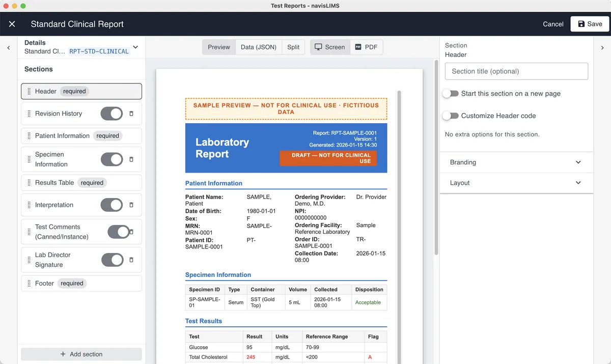Image resolution: width=611 pixels, height=364 pixels.
Task: Close the report editor with the X icon
Action: click(12, 24)
